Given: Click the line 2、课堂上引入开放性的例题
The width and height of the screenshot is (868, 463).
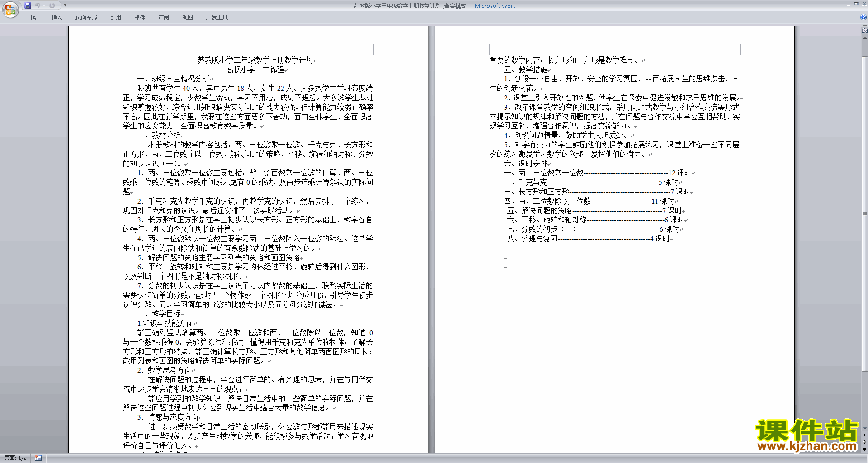Looking at the screenshot, I should (622, 98).
